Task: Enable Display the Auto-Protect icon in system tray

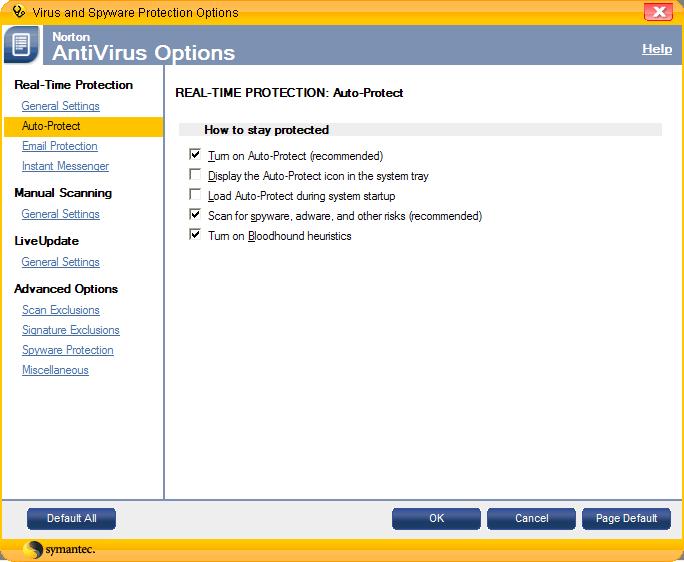Action: point(195,175)
